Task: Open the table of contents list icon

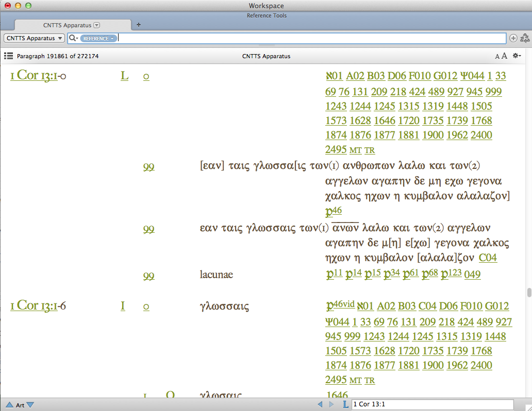Action: point(8,56)
